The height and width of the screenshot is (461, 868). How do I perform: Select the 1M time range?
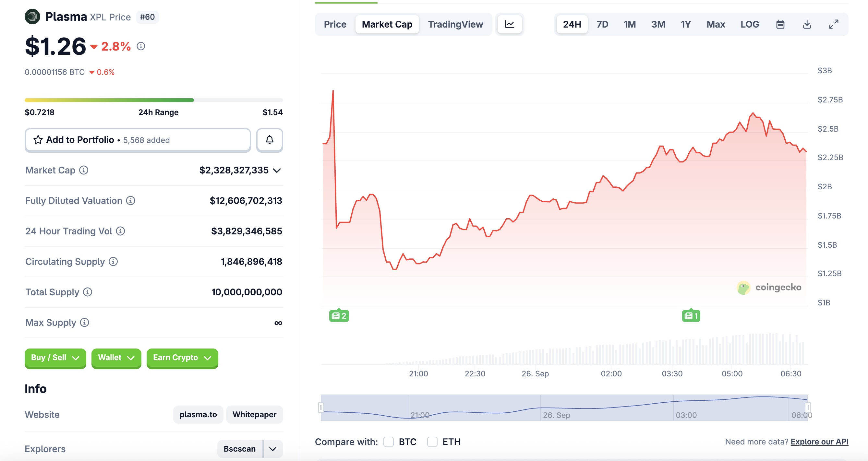click(x=630, y=24)
